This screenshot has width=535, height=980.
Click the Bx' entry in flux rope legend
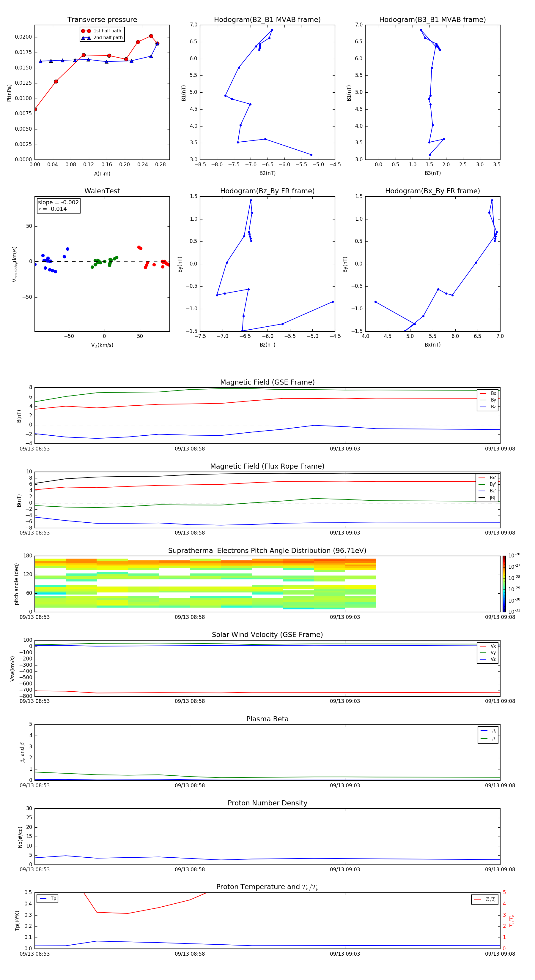coord(487,478)
